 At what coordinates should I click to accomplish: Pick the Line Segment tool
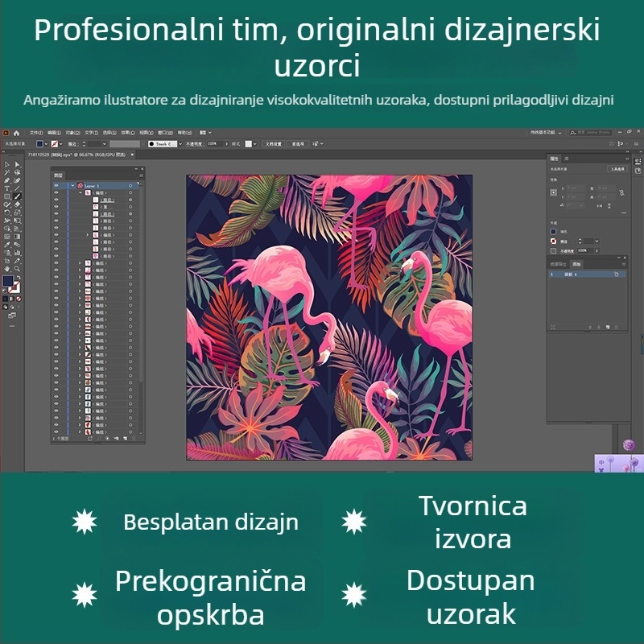click(x=17, y=188)
